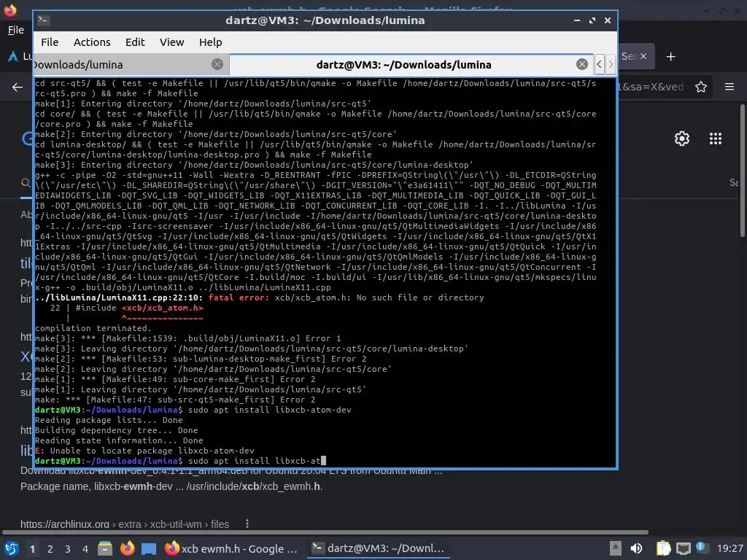Open the clipboard manager tray icon
The width and height of the screenshot is (747, 560).
click(x=663, y=548)
